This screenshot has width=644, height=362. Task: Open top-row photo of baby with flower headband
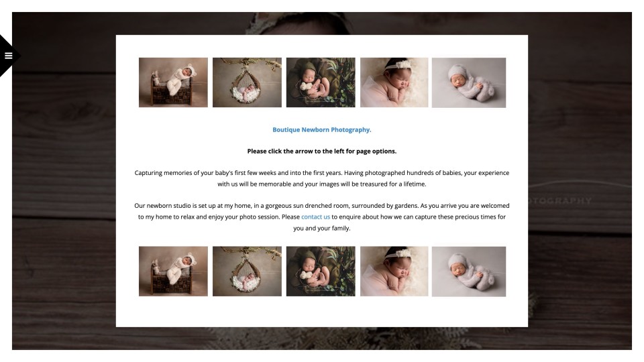(x=394, y=82)
